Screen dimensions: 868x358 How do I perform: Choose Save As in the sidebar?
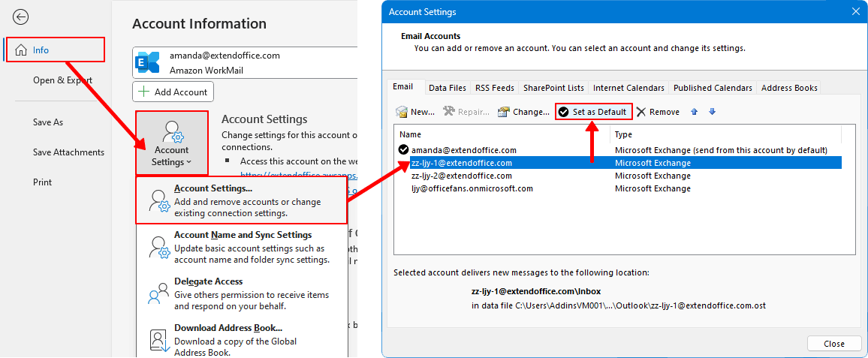pyautogui.click(x=48, y=122)
